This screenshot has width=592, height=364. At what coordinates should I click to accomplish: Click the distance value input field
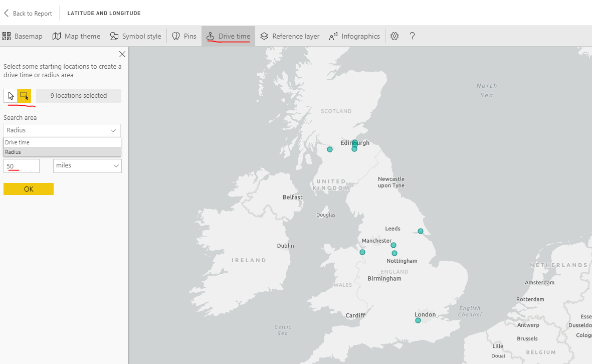[22, 166]
